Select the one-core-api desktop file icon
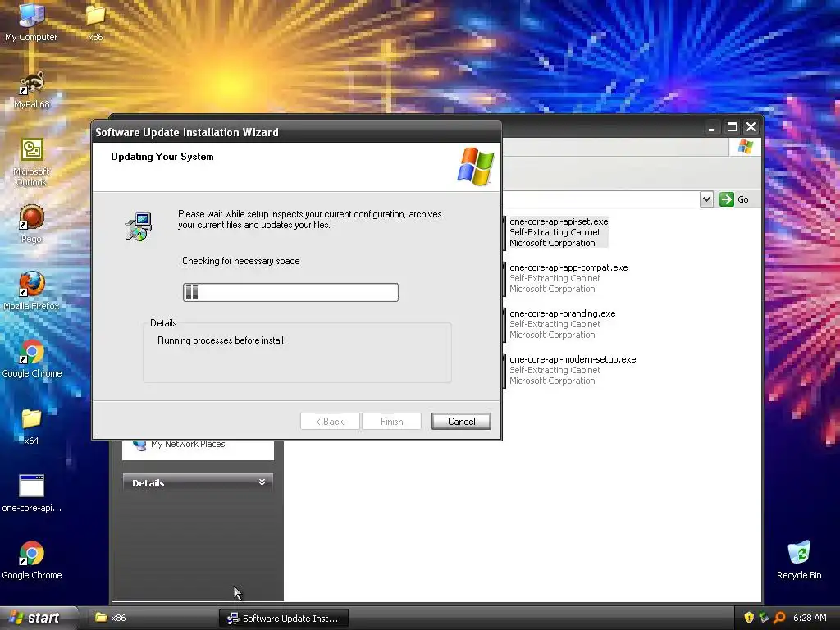Image resolution: width=840 pixels, height=630 pixels. click(x=32, y=493)
